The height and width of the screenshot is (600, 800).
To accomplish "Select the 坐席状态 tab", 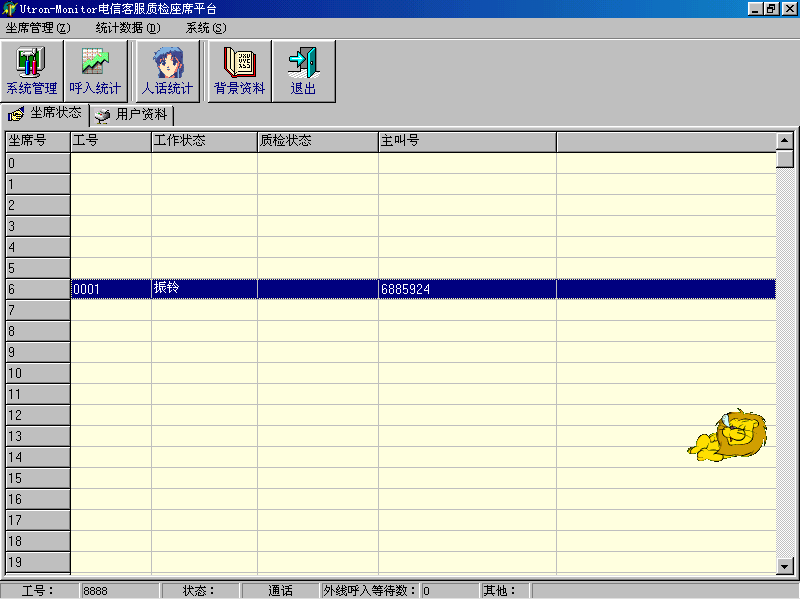I will point(46,114).
